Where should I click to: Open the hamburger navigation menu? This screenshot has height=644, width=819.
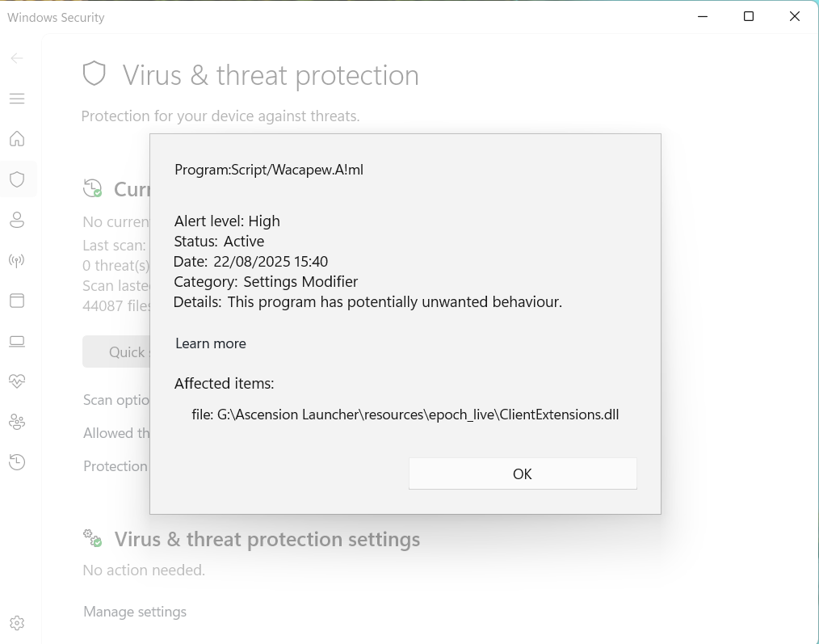(x=17, y=99)
